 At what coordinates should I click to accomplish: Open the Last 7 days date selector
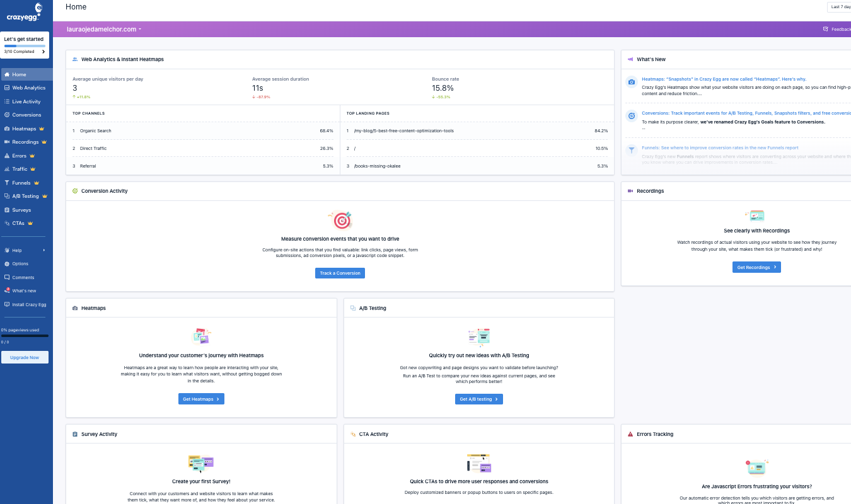[x=840, y=6]
